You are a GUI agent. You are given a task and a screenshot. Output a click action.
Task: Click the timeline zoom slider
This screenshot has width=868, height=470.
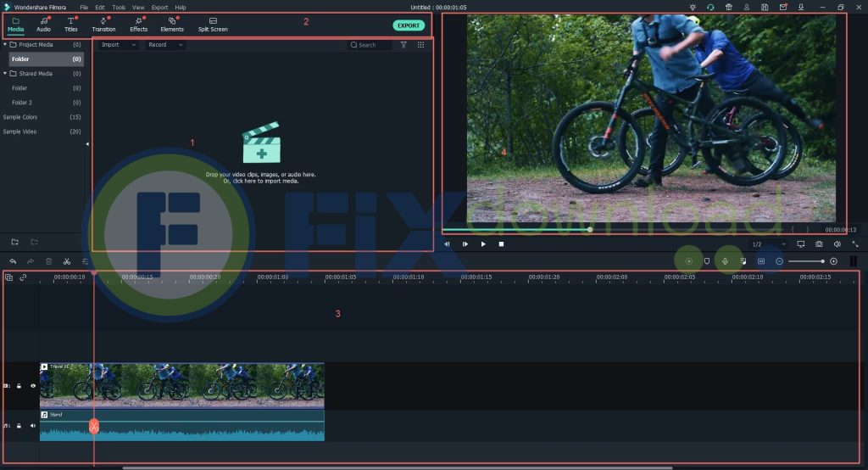(806, 261)
